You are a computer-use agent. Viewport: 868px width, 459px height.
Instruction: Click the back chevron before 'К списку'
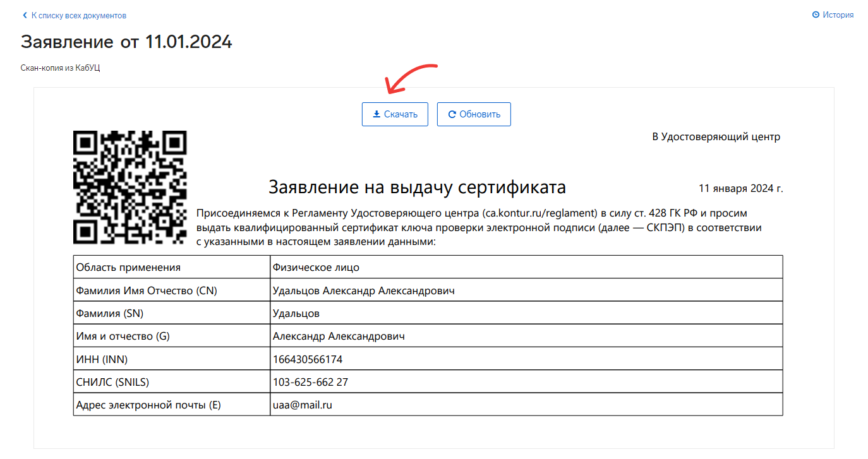click(x=25, y=15)
